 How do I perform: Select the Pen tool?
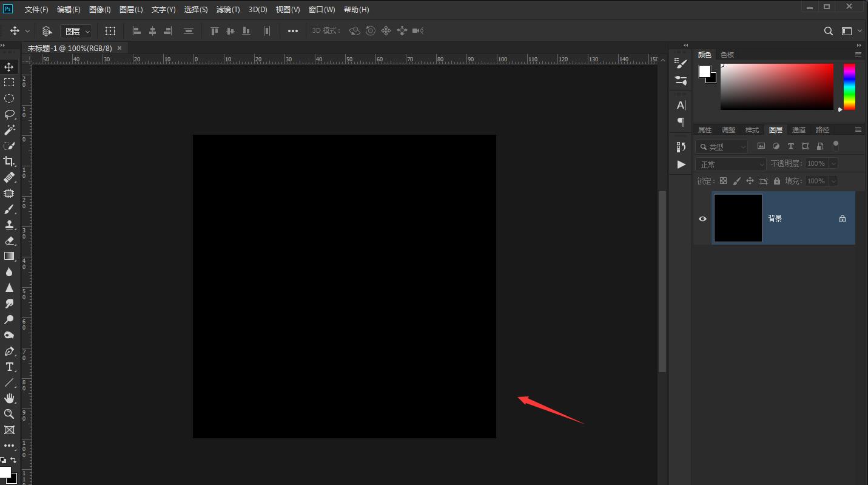9,351
